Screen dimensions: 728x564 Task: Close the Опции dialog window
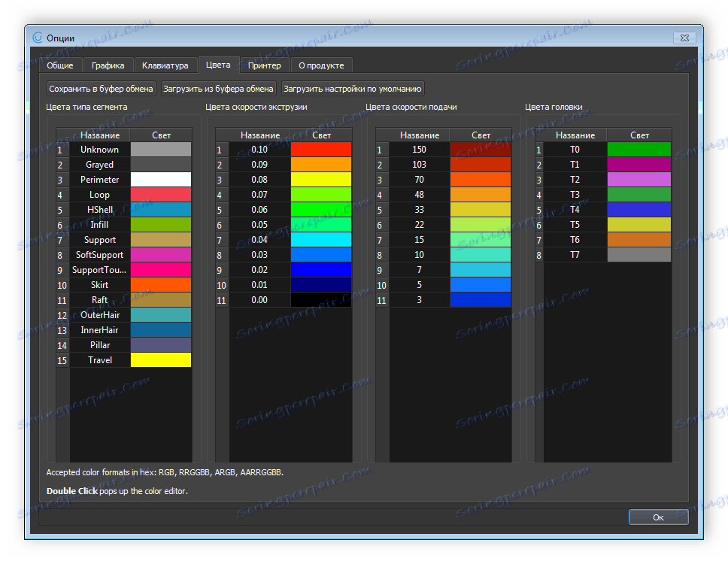[684, 37]
